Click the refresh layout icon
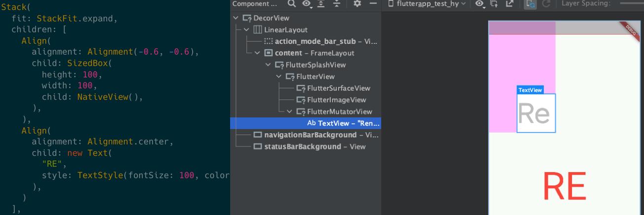This screenshot has height=215, width=644. point(546,4)
